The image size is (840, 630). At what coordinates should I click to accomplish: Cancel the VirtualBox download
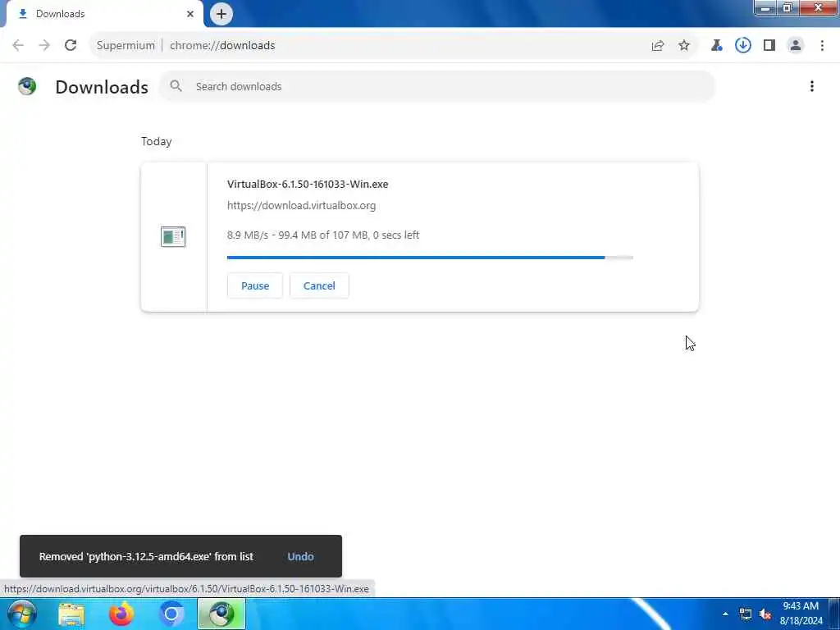(319, 285)
